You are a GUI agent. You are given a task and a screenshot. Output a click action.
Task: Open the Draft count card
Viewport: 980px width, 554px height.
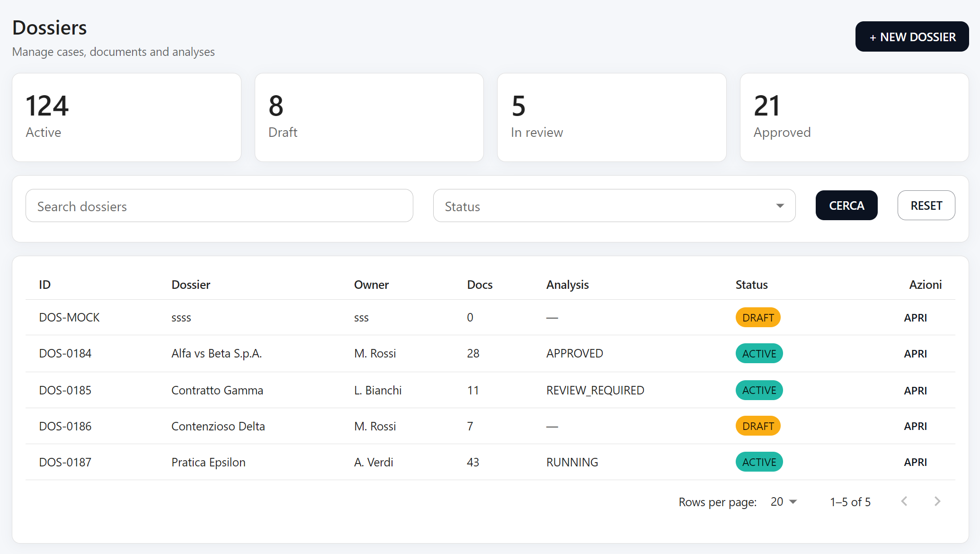click(369, 117)
